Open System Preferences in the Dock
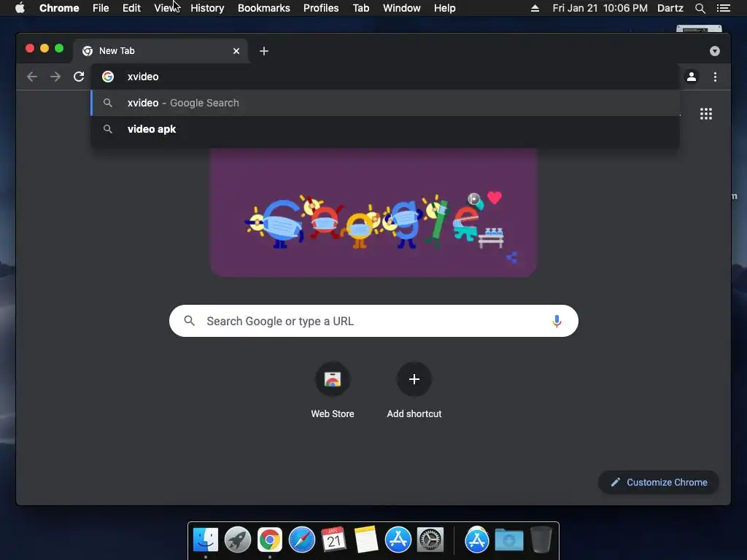747x560 pixels. 430,540
